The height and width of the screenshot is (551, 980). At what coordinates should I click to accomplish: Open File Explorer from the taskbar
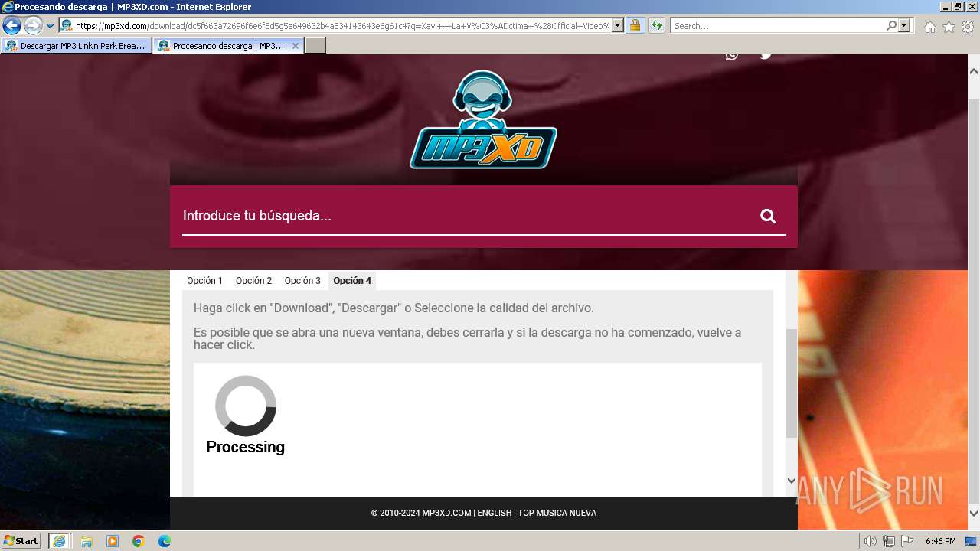pyautogui.click(x=87, y=541)
